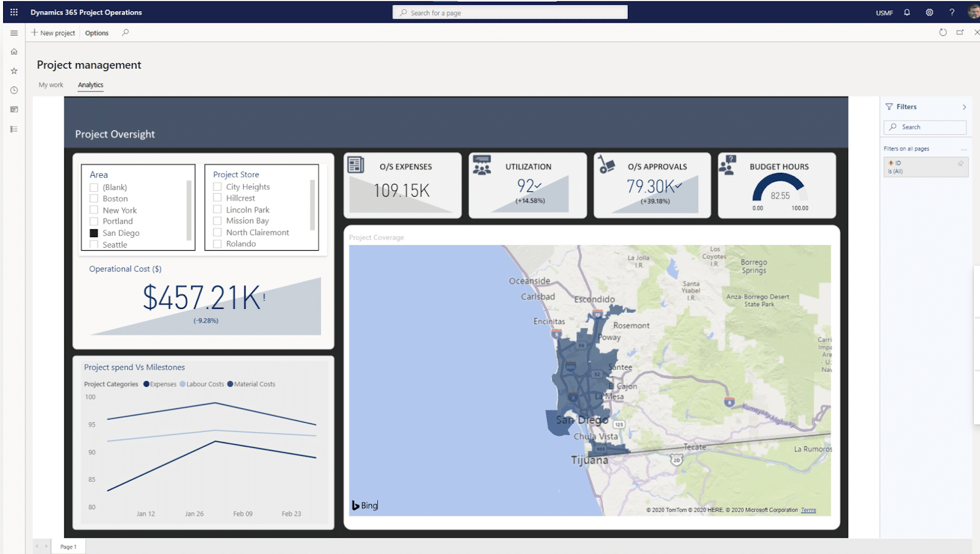Check the Portland area checkbox
This screenshot has height=554, width=980.
[x=94, y=221]
